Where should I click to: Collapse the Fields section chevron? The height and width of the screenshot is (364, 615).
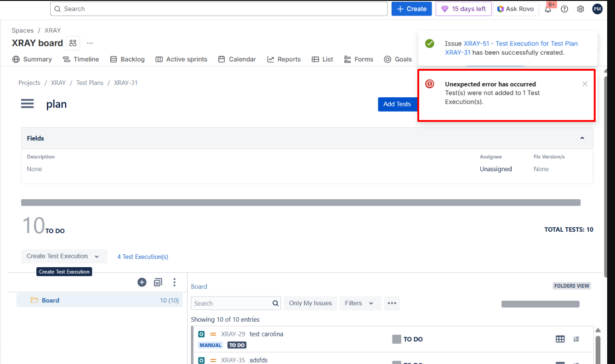(582, 138)
